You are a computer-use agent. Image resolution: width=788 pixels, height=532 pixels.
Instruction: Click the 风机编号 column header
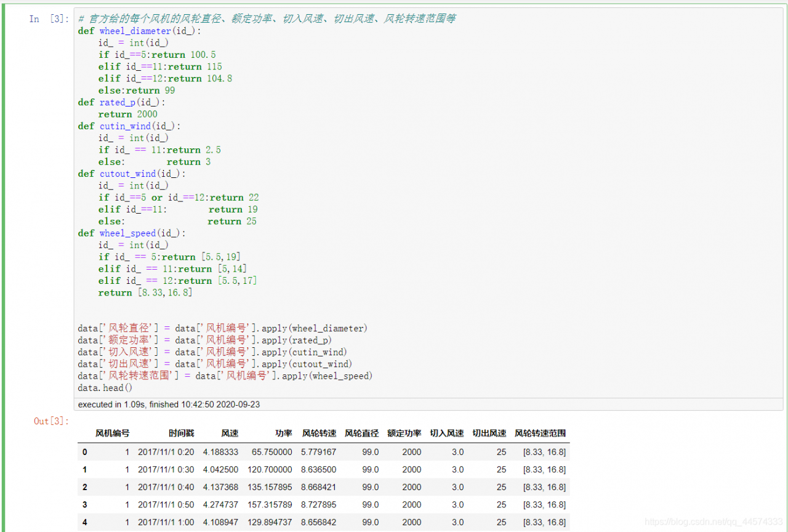point(113,433)
